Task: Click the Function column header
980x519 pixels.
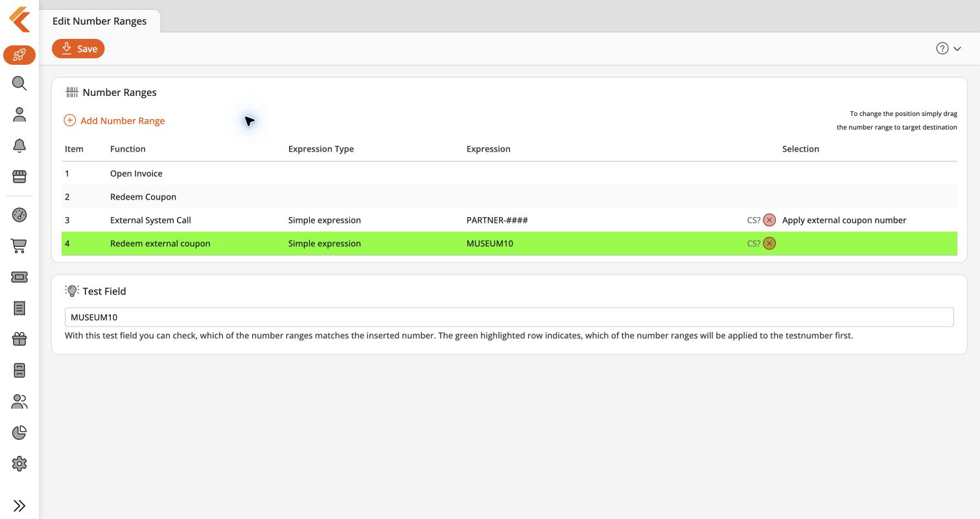Action: click(x=128, y=149)
